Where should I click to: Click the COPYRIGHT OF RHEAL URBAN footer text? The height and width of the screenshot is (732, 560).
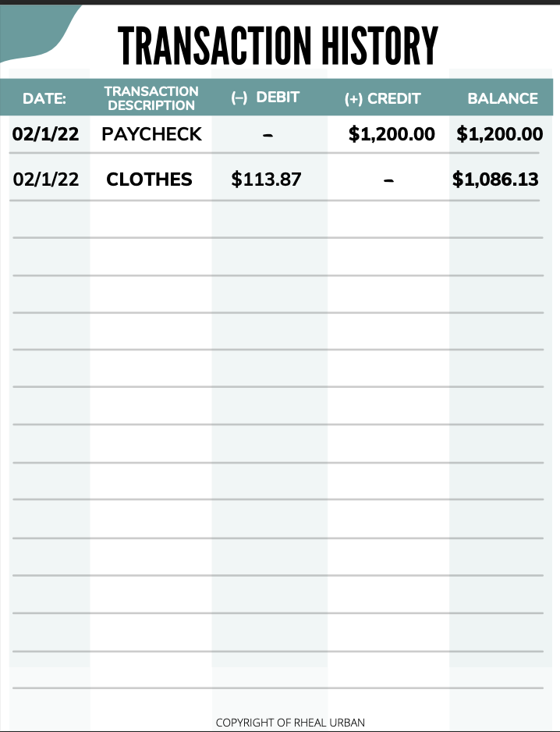click(290, 723)
